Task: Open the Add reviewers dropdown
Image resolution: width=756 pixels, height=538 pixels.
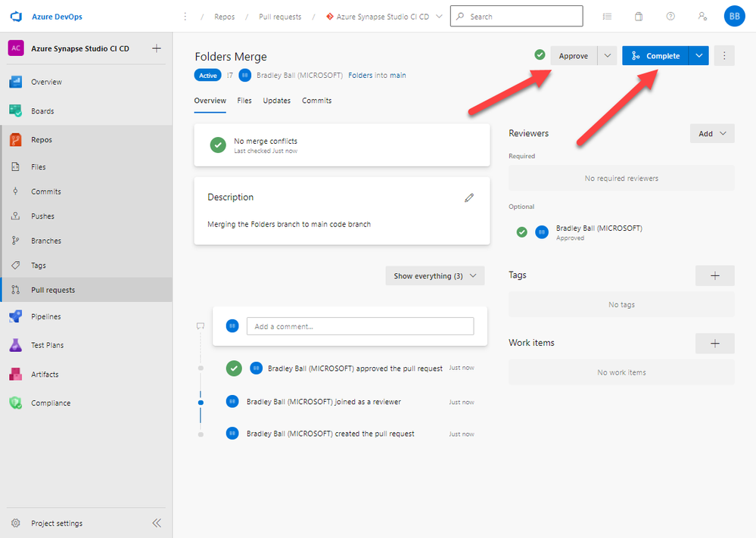Action: [712, 133]
